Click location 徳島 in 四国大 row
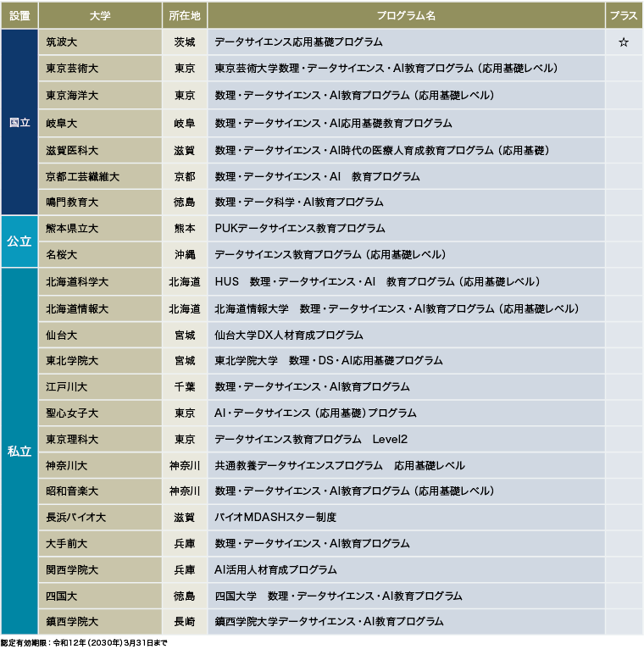This screenshot has height=649, width=644. [x=185, y=596]
